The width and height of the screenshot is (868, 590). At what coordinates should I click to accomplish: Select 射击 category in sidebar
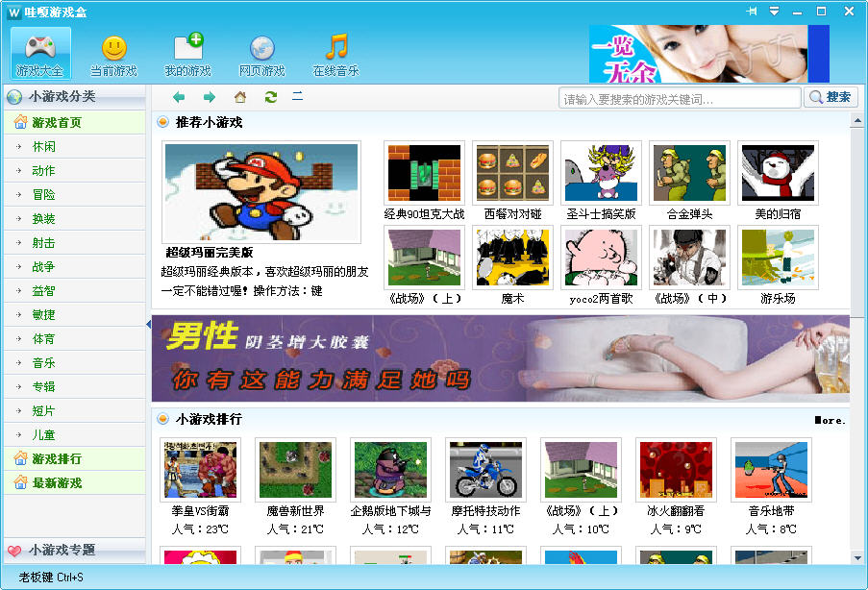(43, 243)
